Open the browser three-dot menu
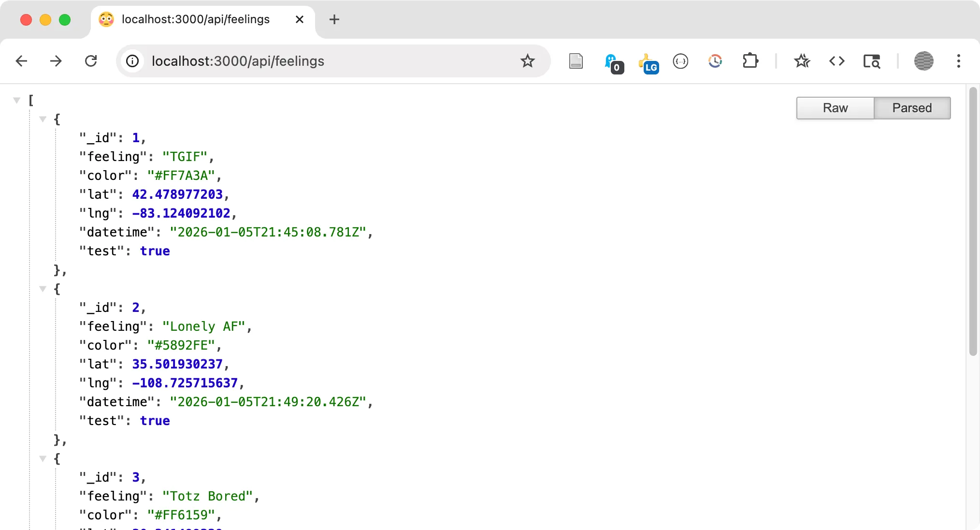Viewport: 980px width, 530px height. click(x=959, y=61)
